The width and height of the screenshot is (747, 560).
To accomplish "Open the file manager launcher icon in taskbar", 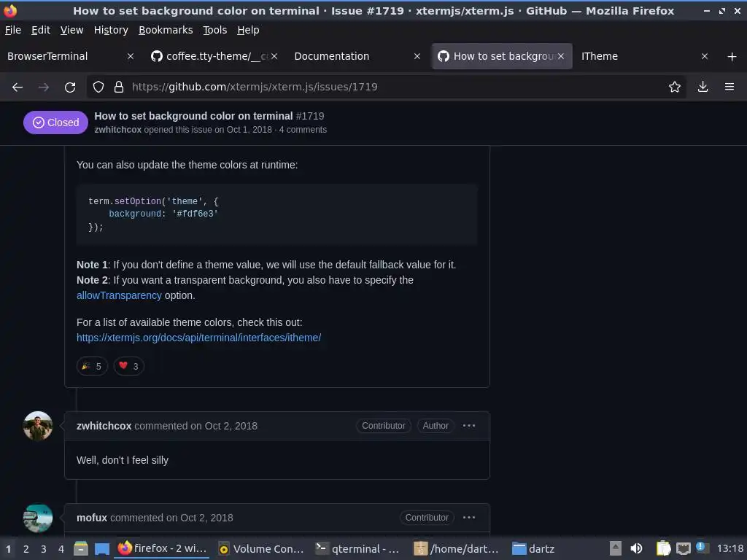I will (x=81, y=549).
